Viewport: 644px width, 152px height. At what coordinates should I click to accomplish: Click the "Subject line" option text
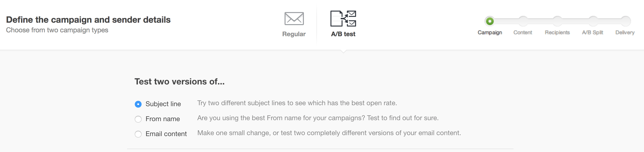(163, 104)
